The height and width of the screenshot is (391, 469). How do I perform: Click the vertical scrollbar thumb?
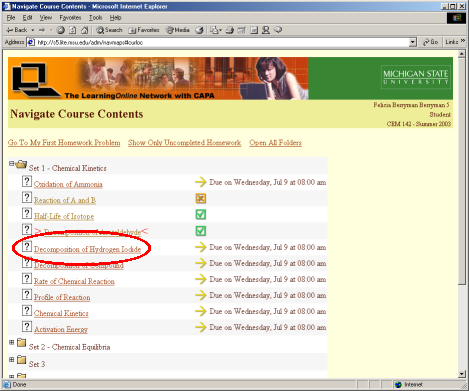(462, 171)
